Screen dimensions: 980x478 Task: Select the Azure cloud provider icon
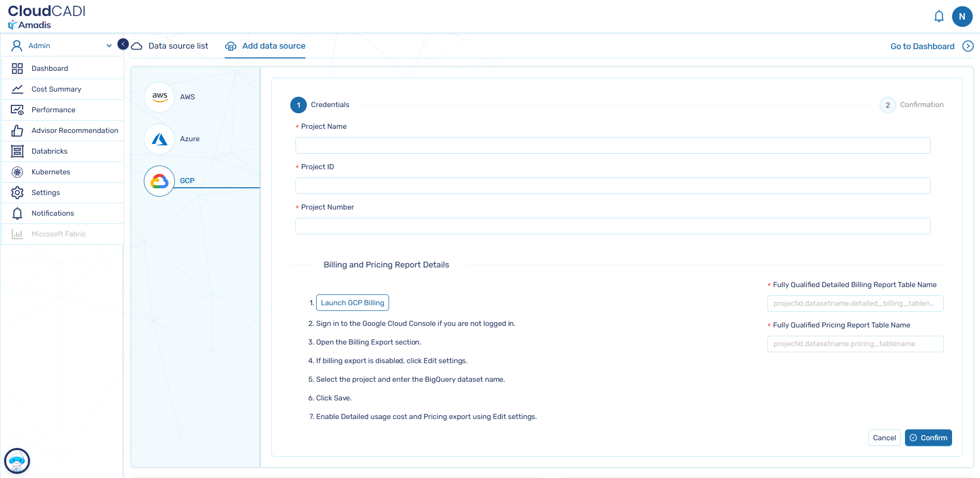pos(160,139)
